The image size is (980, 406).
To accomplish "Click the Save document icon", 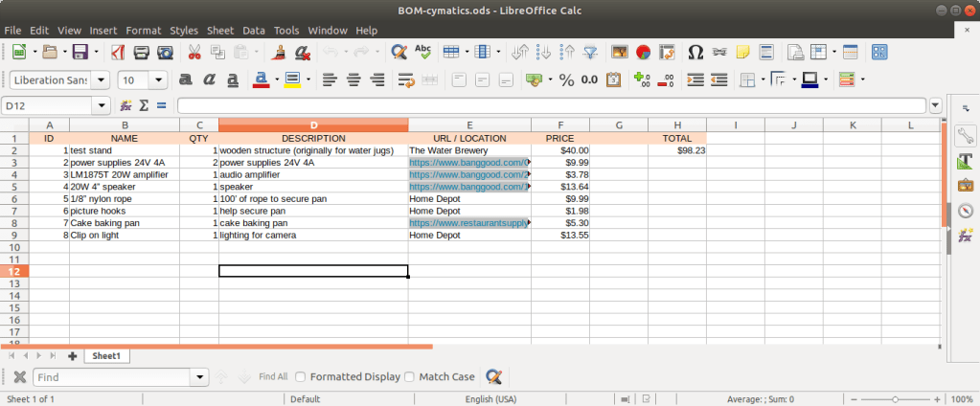I will coord(80,52).
